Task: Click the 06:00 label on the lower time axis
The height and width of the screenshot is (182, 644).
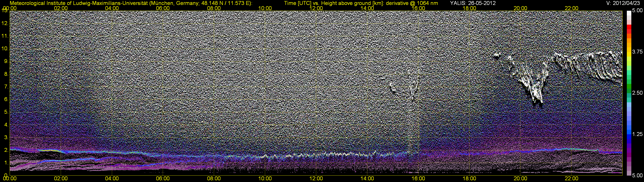Action: [x=163, y=179]
